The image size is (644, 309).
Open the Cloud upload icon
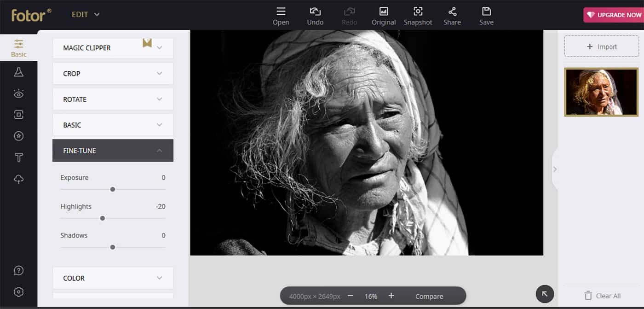[19, 179]
